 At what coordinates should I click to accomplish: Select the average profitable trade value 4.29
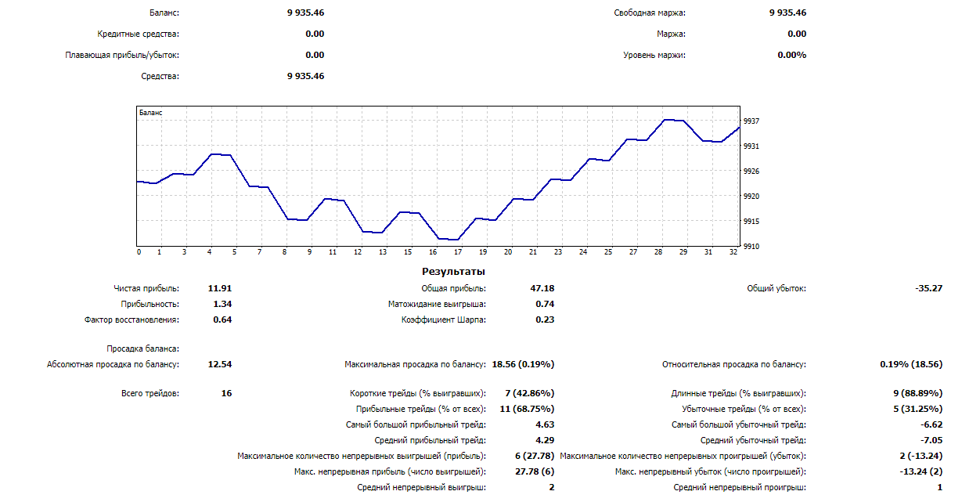tap(545, 440)
